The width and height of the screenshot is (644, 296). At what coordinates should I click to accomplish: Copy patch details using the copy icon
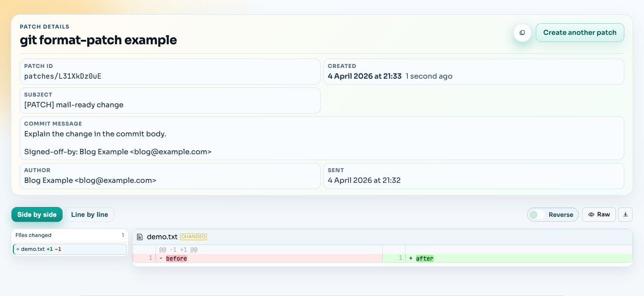pyautogui.click(x=522, y=33)
